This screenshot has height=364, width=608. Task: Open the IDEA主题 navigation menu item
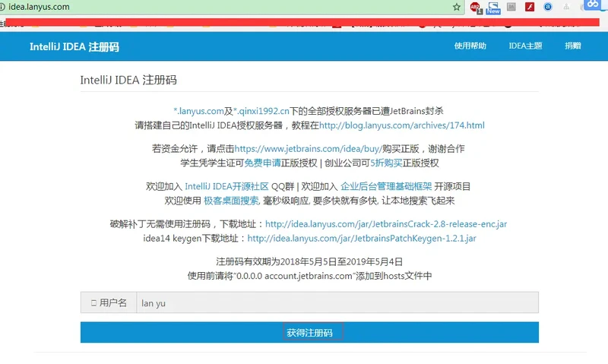coord(525,46)
